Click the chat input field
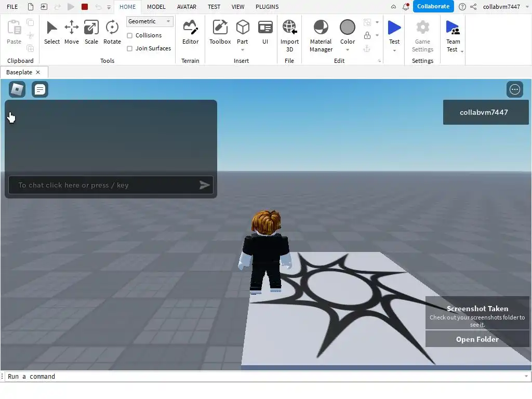 tap(111, 185)
